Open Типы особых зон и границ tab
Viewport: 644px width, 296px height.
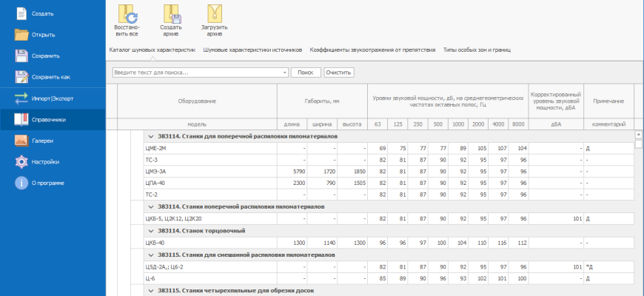point(477,50)
